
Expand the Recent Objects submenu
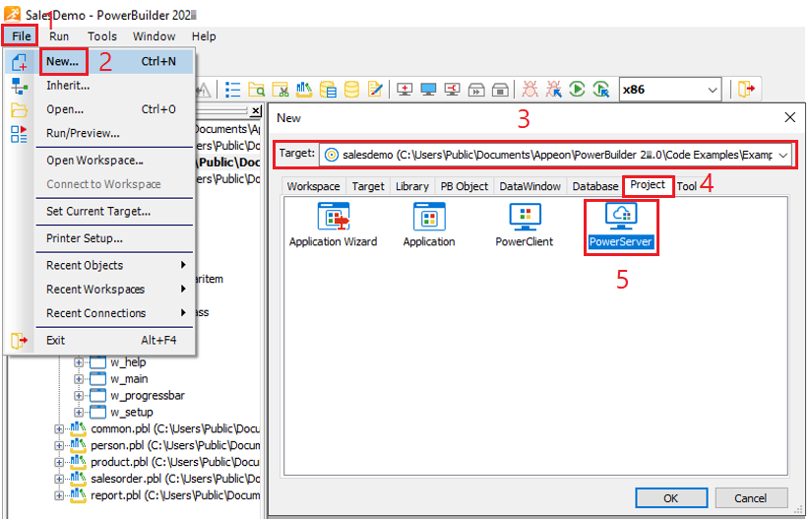point(182,266)
